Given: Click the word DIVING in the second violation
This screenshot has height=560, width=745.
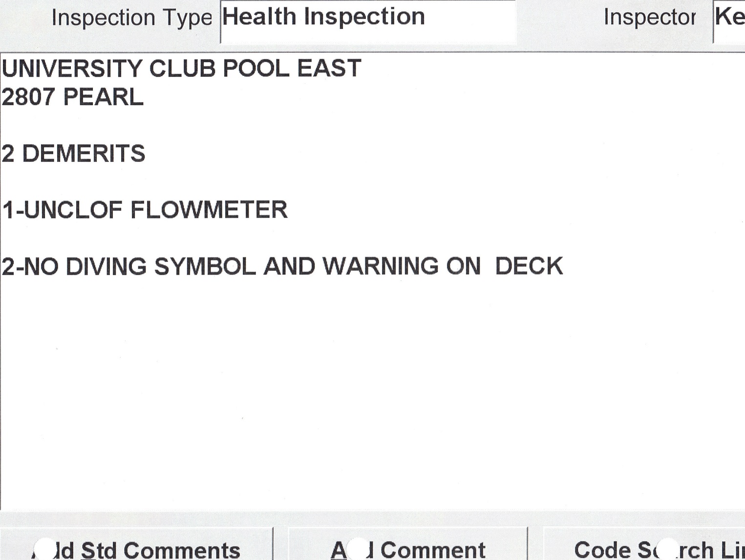Looking at the screenshot, I should click(106, 267).
